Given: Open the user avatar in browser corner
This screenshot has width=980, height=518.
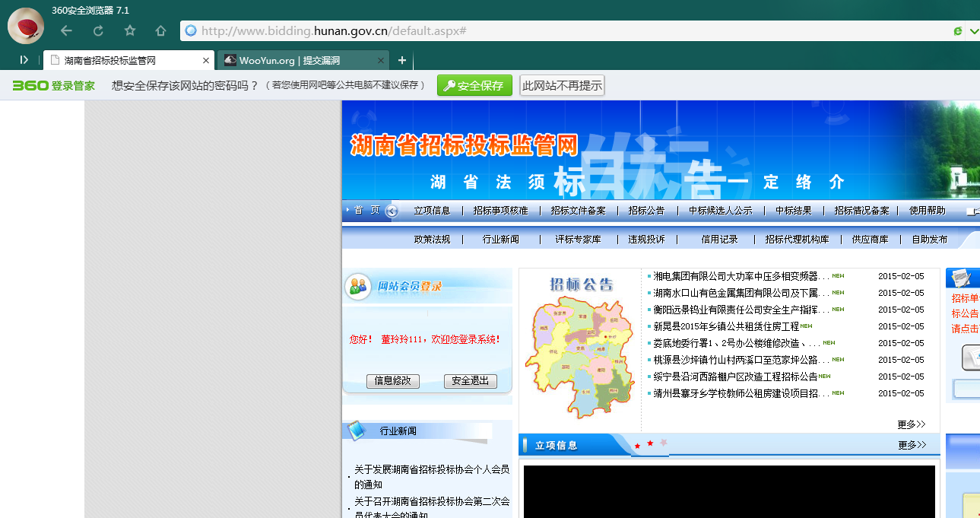Looking at the screenshot, I should pyautogui.click(x=26, y=26).
